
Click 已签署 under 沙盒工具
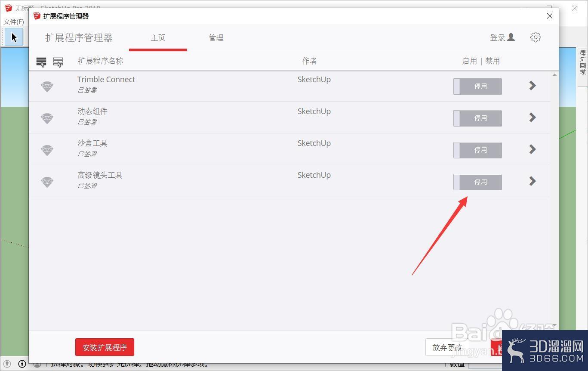[87, 154]
